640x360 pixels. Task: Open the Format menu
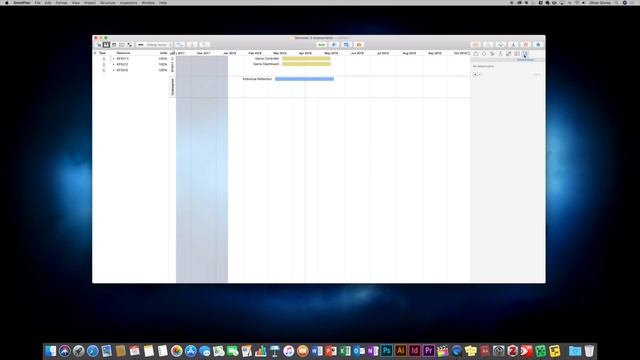[x=61, y=2]
